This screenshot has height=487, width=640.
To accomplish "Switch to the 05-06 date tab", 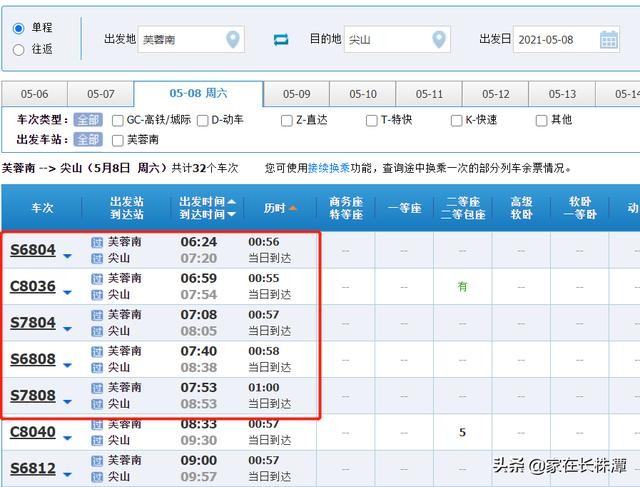I will (34, 94).
